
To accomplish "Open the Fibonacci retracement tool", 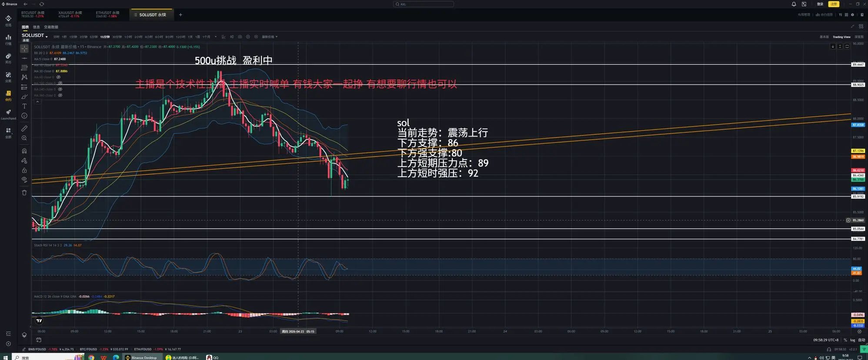I will click(x=24, y=68).
